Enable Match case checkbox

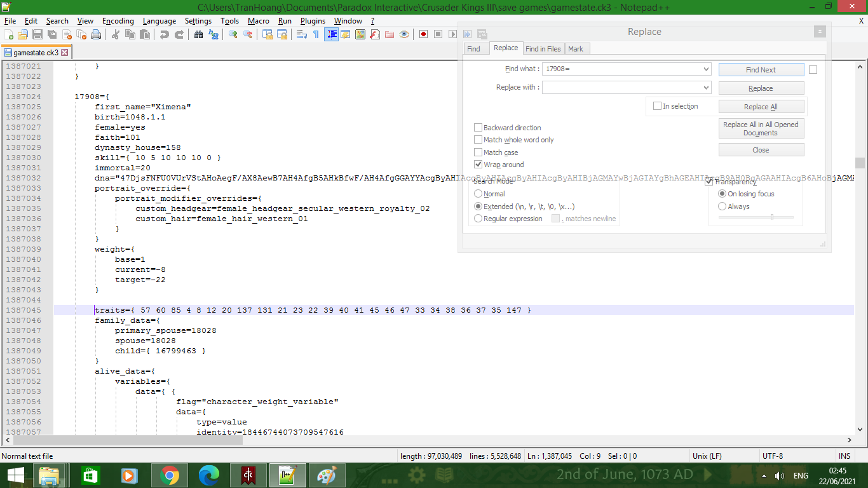click(478, 152)
